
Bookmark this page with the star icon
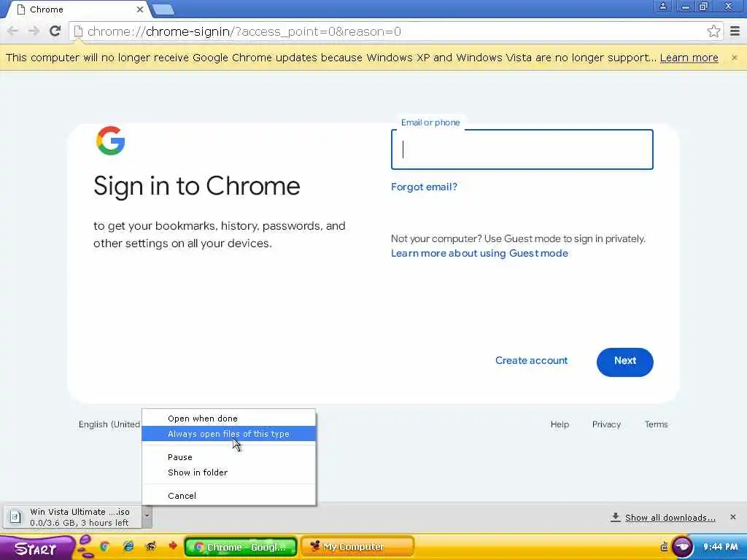(713, 31)
